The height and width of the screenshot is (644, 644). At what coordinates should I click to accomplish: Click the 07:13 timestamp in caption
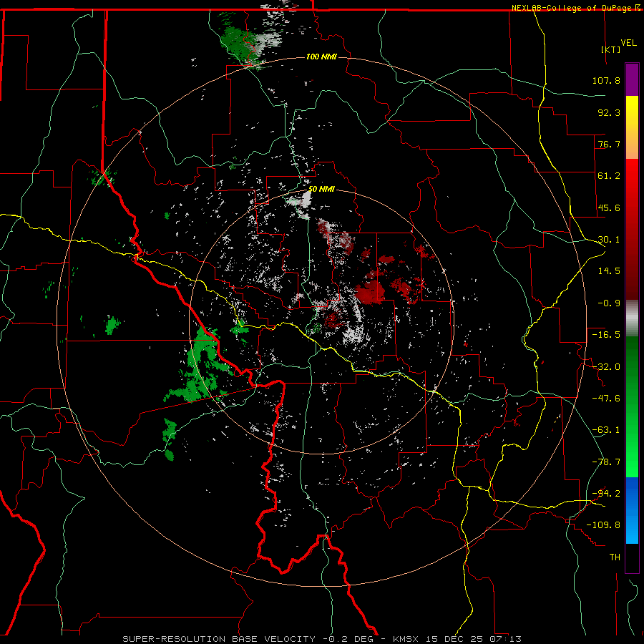click(505, 639)
